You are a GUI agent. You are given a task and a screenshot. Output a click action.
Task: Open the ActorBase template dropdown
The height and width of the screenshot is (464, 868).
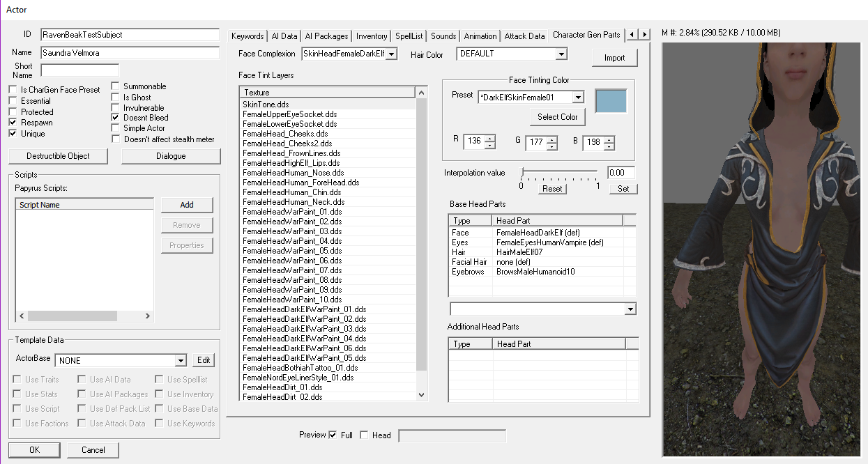181,360
